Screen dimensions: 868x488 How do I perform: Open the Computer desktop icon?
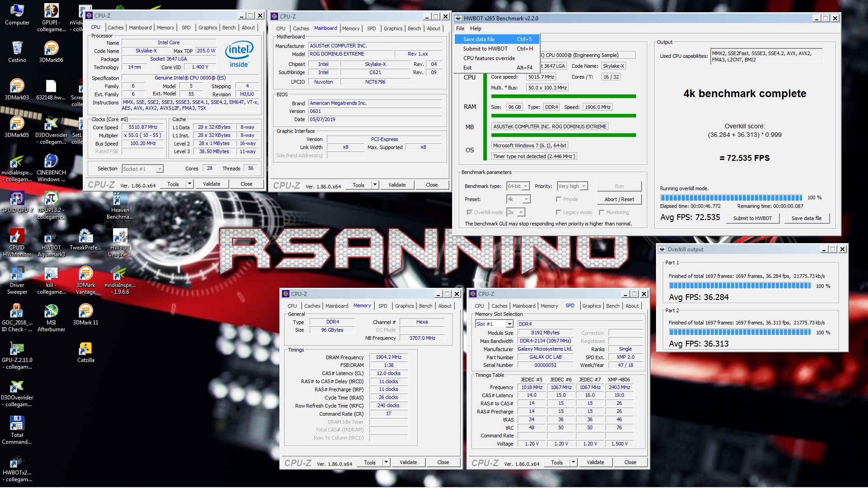(x=17, y=14)
